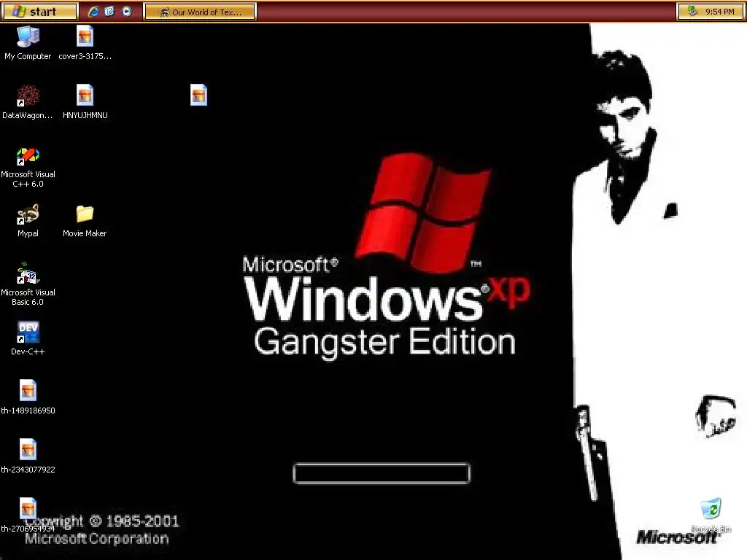
Task: Select the Mypal browser shortcut icon
Action: (x=28, y=220)
